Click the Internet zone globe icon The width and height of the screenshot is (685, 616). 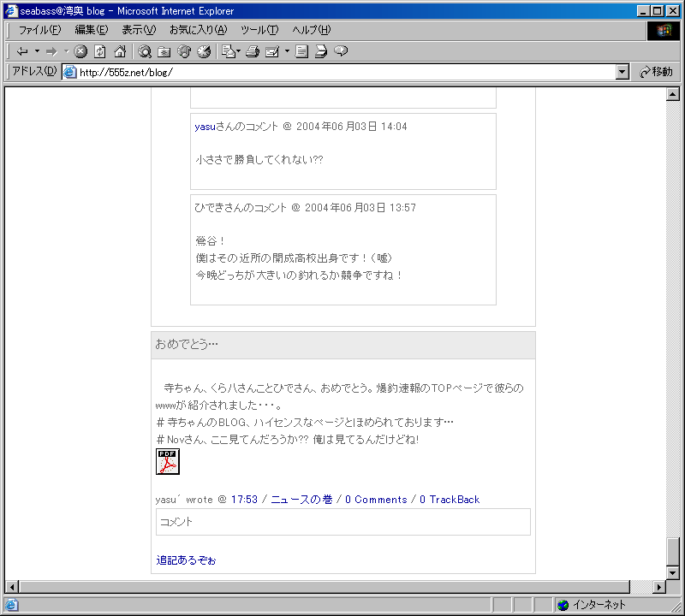pos(563,605)
